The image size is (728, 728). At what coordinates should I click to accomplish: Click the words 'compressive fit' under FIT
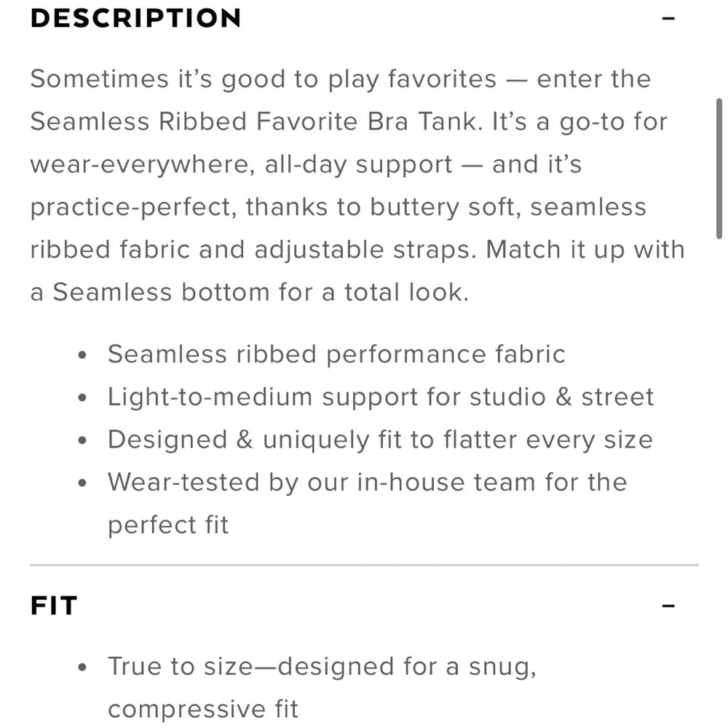point(203,708)
